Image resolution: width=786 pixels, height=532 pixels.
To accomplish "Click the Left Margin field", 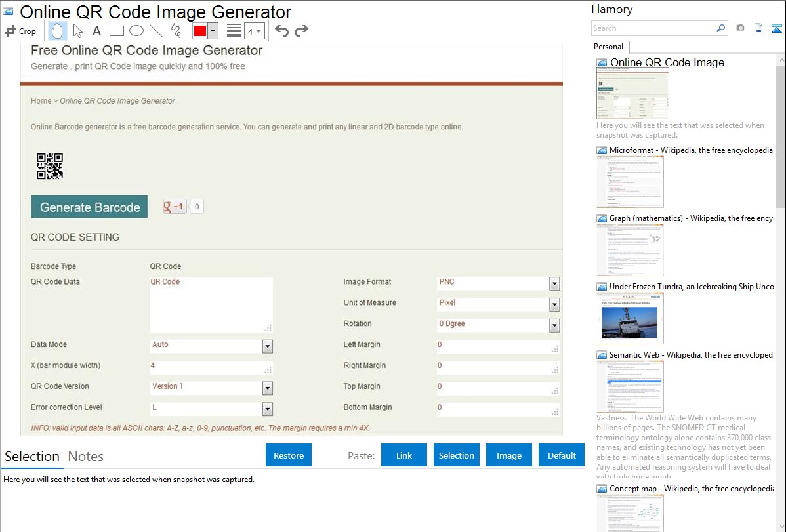I will (x=498, y=346).
